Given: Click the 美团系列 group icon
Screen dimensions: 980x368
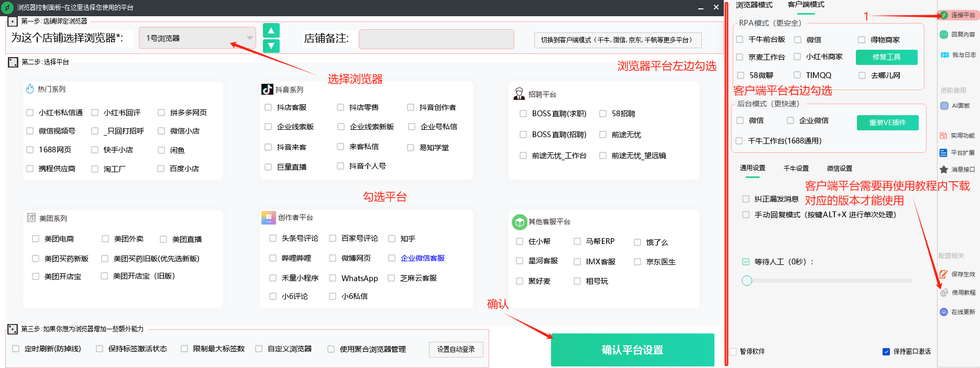Looking at the screenshot, I should (31, 218).
